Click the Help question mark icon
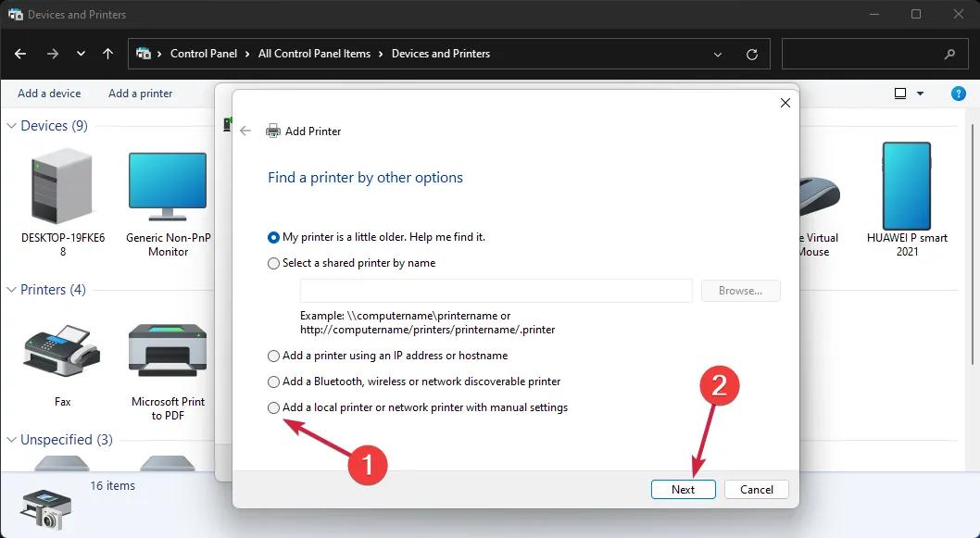Screen dimensions: 980x538 coord(959,94)
